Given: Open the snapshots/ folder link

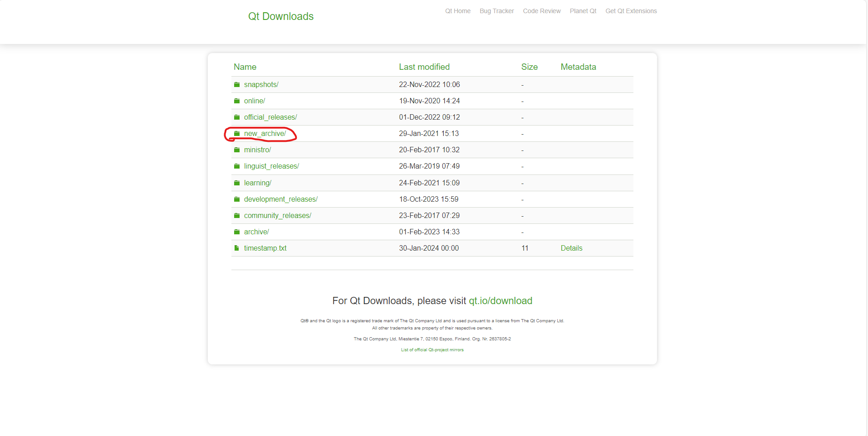Looking at the screenshot, I should point(261,85).
